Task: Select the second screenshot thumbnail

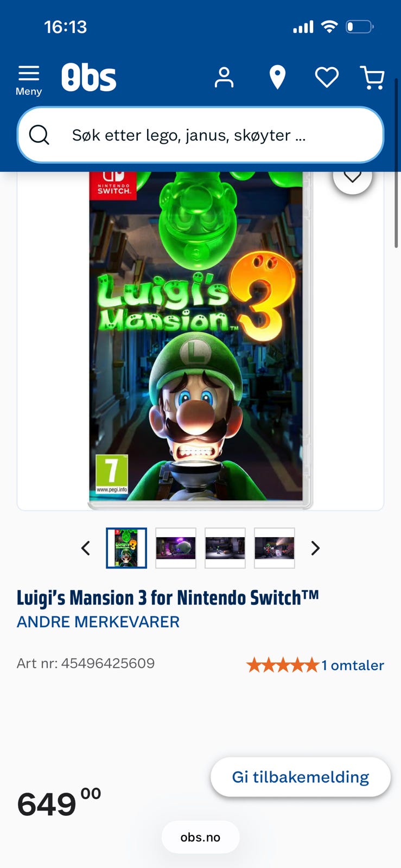Action: [176, 548]
